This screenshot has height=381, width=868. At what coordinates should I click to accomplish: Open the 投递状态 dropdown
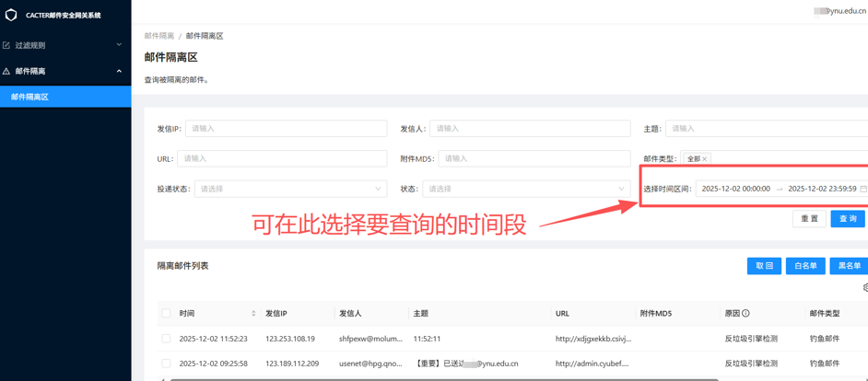pos(290,189)
